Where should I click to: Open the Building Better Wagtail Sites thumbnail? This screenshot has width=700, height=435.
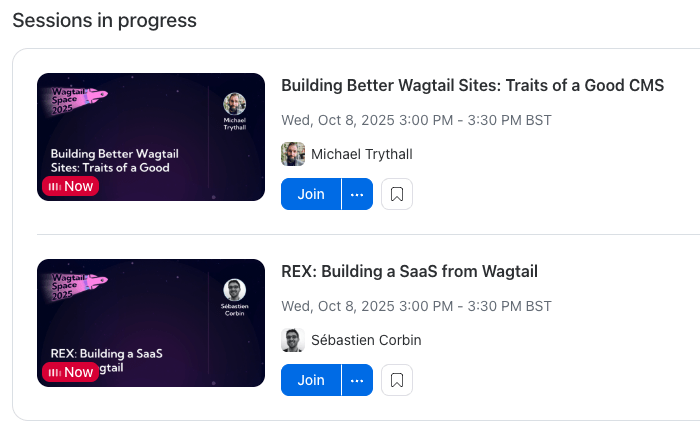150,137
